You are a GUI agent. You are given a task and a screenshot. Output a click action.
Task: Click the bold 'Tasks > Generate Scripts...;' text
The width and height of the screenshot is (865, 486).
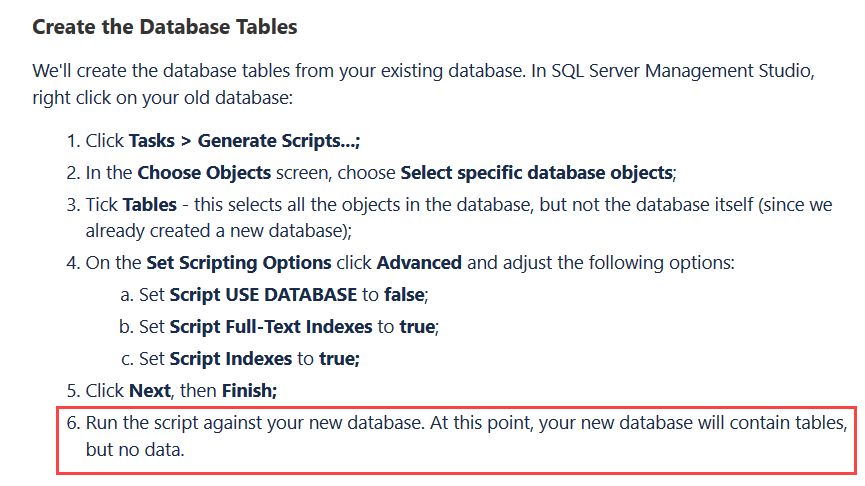pyautogui.click(x=244, y=141)
